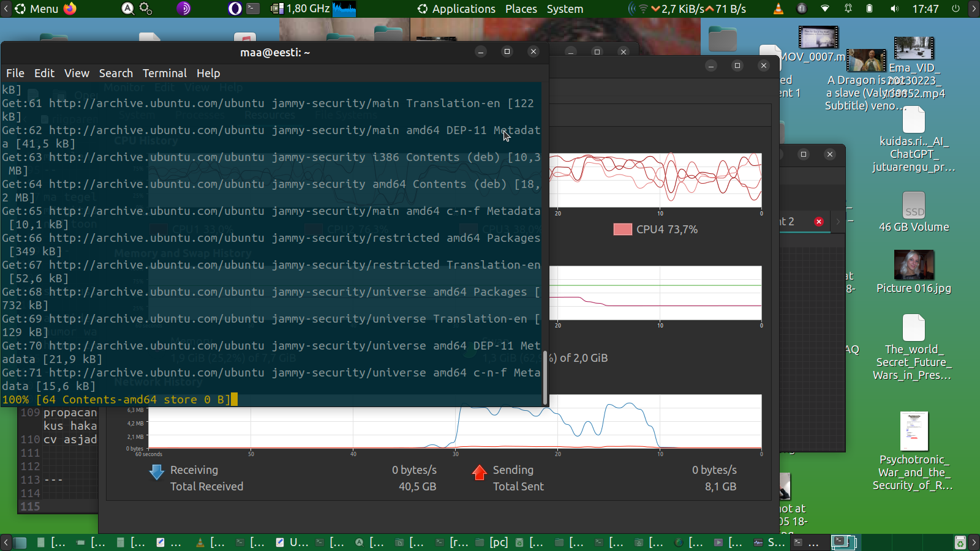The image size is (980, 551).
Task: Open VLC cone icon in system tray
Action: point(778,9)
